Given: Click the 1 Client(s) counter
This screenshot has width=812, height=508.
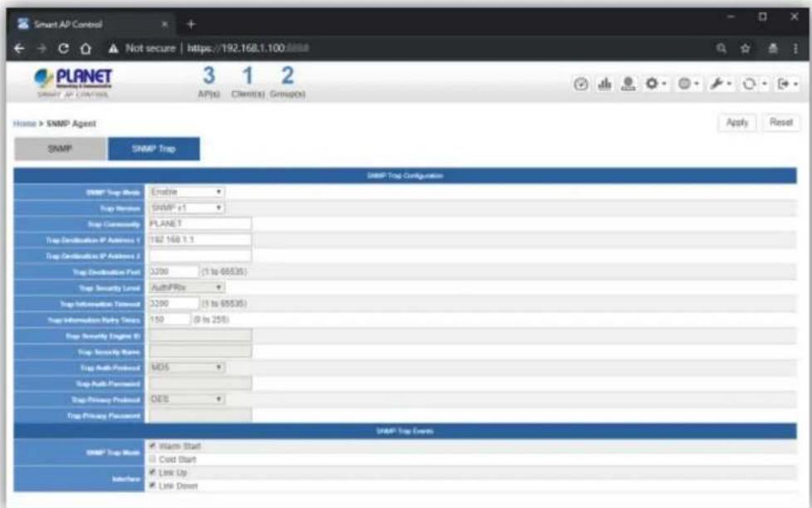Looking at the screenshot, I should [x=247, y=81].
